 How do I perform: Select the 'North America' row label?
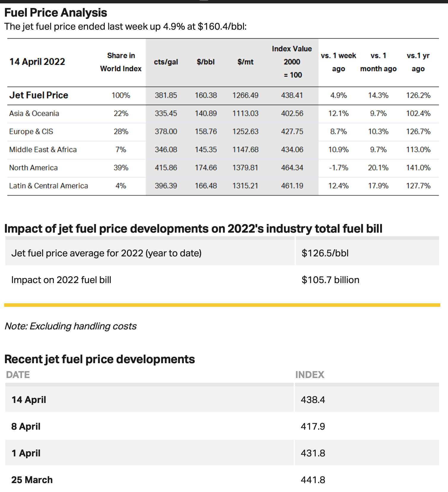[x=34, y=168]
